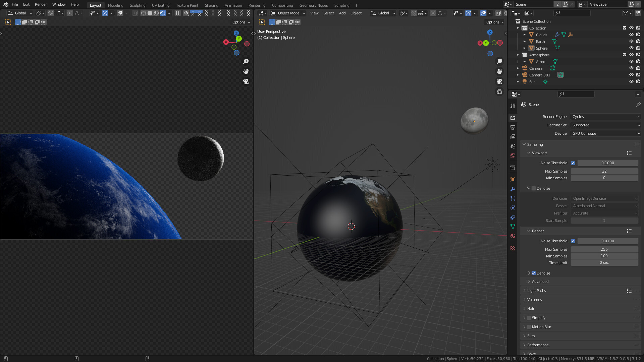Hide the Clouds object in viewport

(x=631, y=35)
